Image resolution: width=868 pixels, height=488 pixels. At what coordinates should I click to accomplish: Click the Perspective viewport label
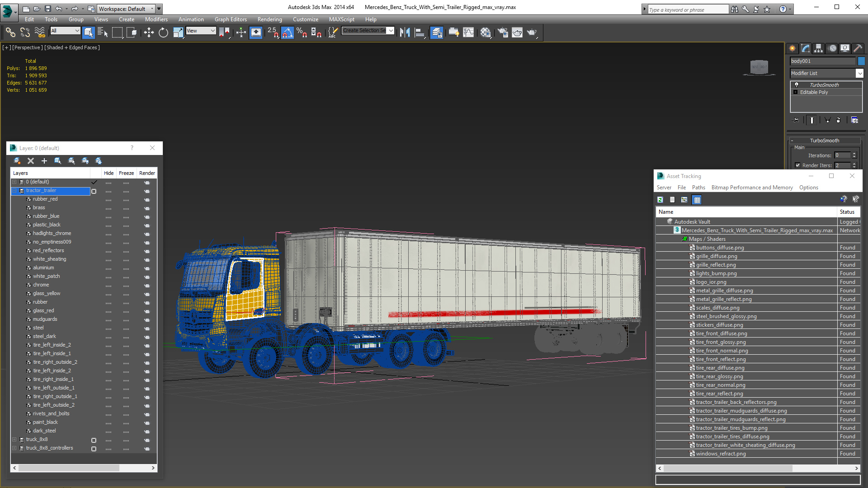click(28, 47)
